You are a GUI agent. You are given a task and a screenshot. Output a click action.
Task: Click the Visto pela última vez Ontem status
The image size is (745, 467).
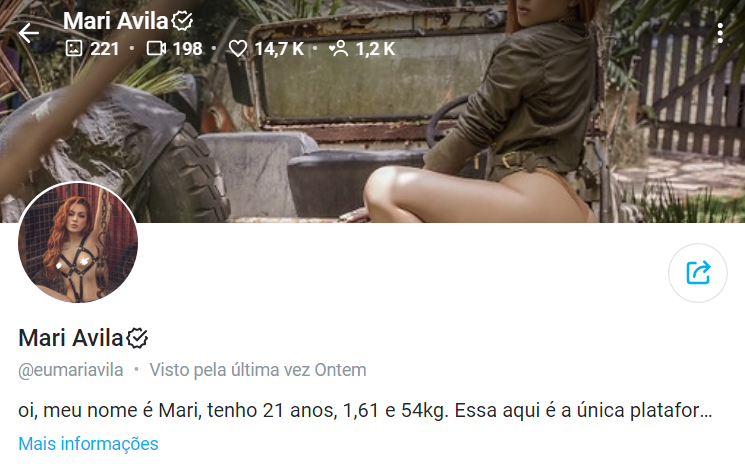point(258,370)
